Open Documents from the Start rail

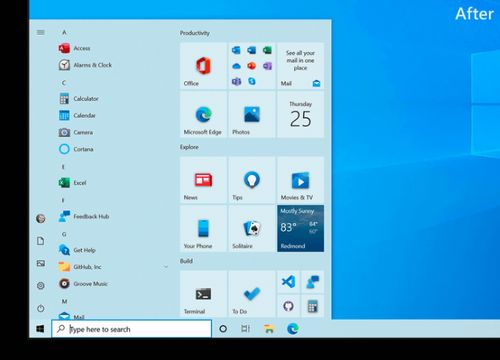point(41,241)
